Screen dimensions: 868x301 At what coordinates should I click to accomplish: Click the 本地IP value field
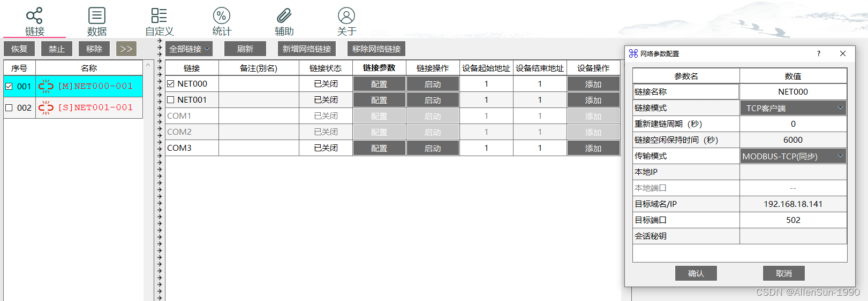(x=793, y=172)
